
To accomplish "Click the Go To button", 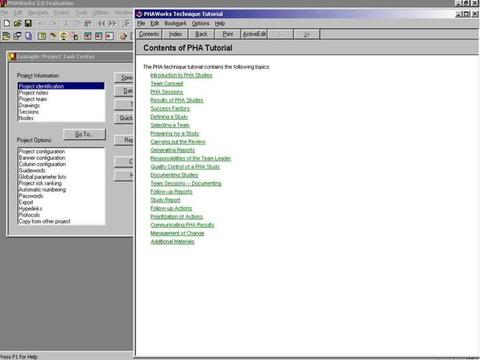I will [x=84, y=134].
